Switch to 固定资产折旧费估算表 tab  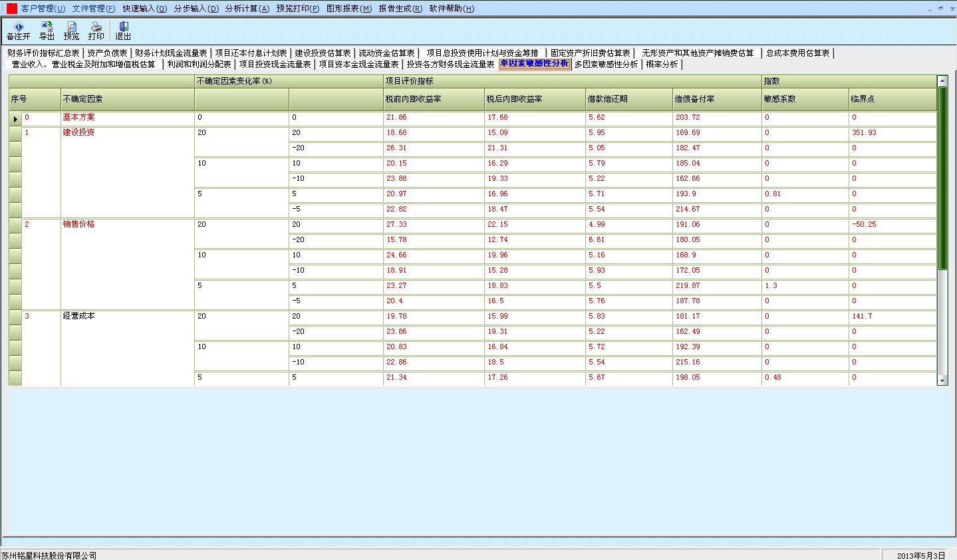(590, 53)
